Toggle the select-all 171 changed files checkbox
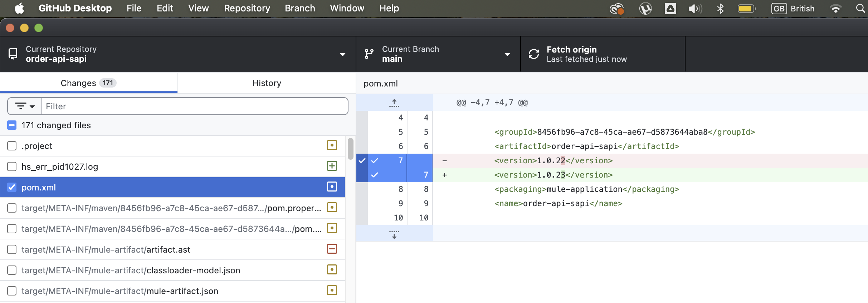This screenshot has width=868, height=303. (x=12, y=125)
